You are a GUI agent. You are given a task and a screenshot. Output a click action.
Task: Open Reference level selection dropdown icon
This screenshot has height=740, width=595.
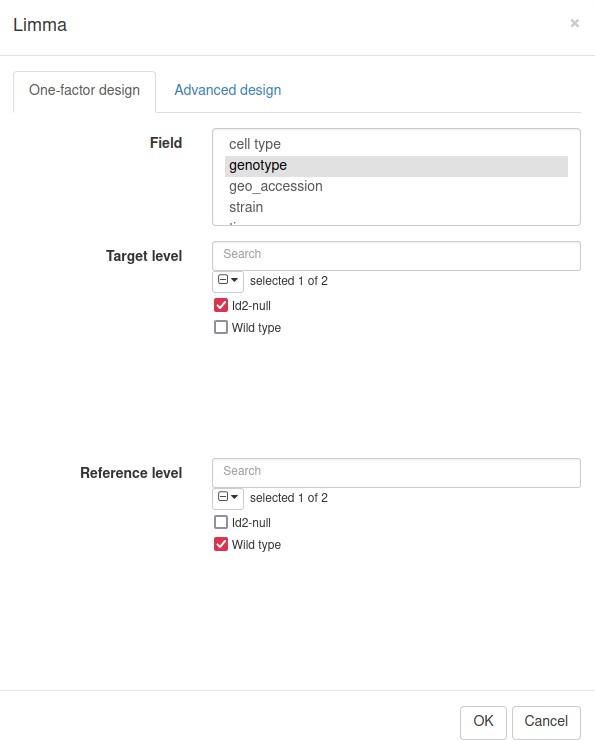(228, 498)
